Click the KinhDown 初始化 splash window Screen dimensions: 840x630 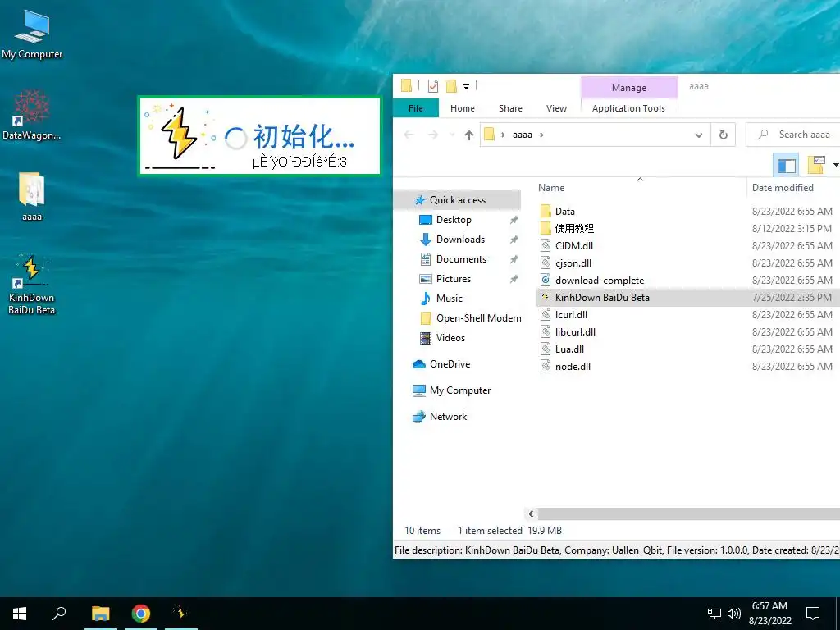pos(259,136)
